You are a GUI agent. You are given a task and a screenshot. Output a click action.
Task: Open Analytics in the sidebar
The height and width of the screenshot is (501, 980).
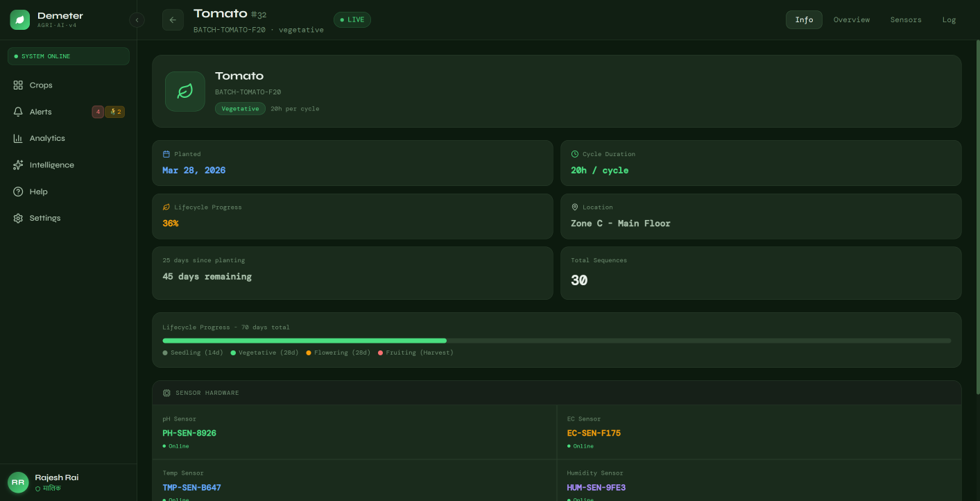pos(69,138)
